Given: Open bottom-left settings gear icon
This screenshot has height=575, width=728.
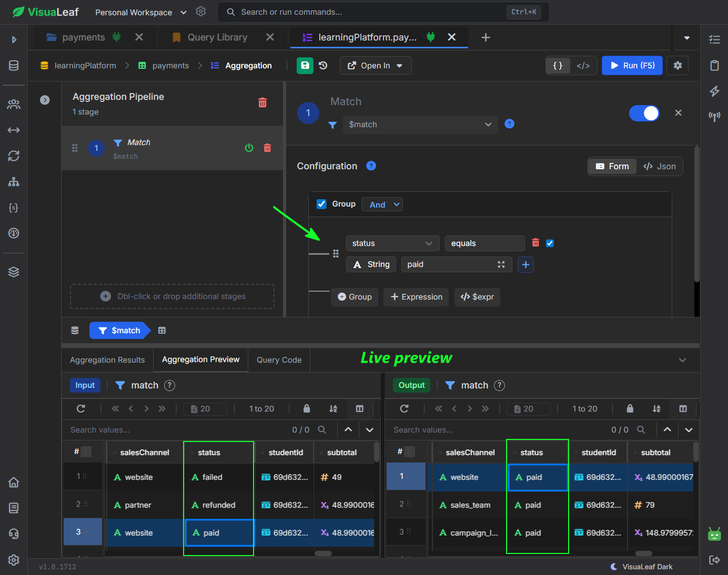Looking at the screenshot, I should click(14, 560).
